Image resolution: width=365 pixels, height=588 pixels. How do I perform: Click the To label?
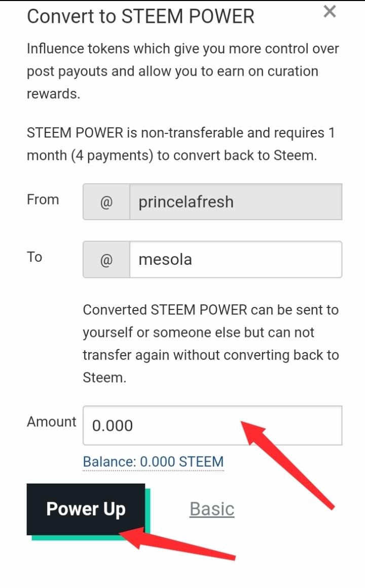coord(34,257)
